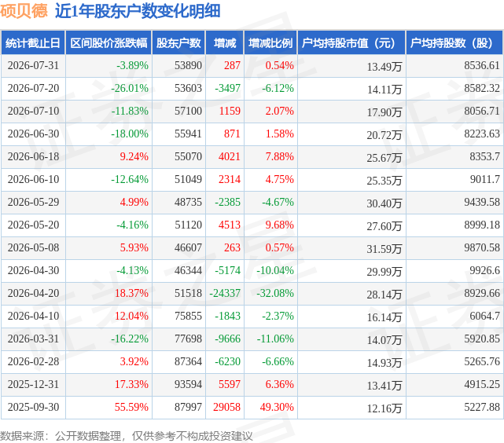
Task: Click the 区间股价涨跌幅 column header
Action: click(109, 42)
